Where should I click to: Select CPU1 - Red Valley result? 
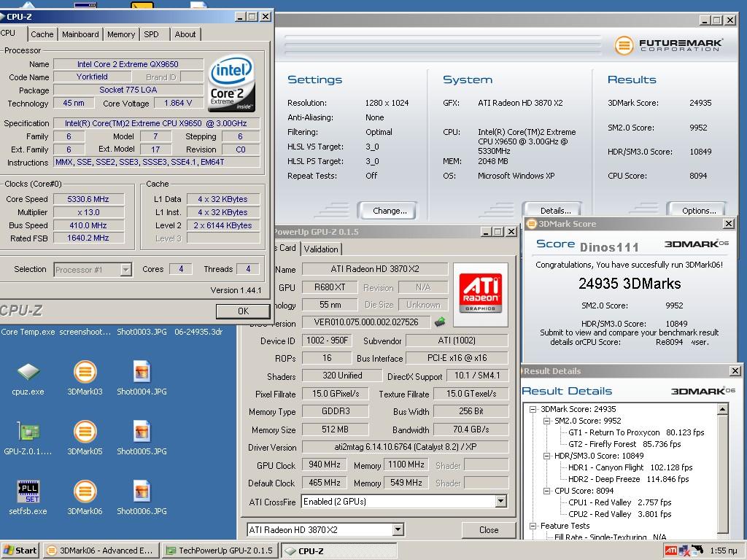point(620,502)
